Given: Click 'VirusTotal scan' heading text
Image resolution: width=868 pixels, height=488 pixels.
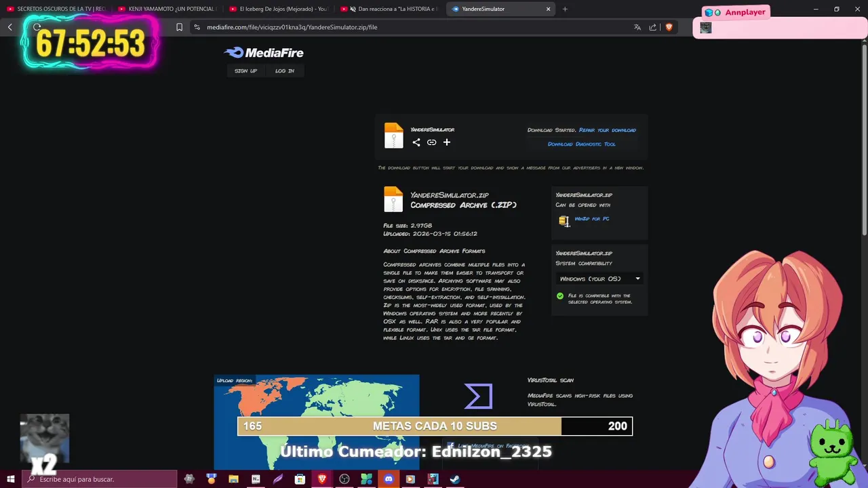Looking at the screenshot, I should [x=551, y=380].
